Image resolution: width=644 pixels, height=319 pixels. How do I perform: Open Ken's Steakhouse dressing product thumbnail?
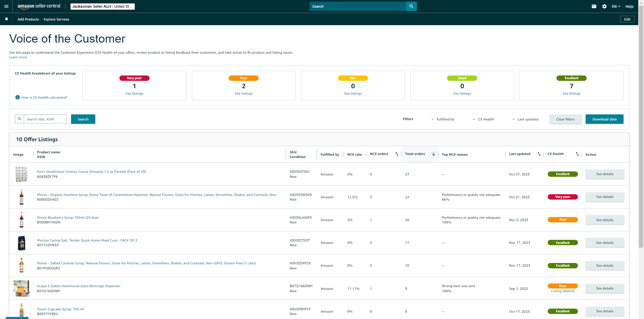click(21, 174)
